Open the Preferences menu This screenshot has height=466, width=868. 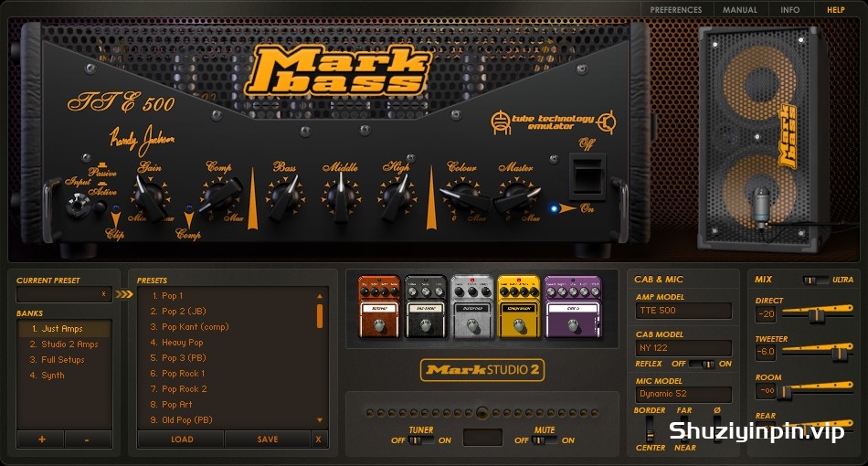[676, 10]
